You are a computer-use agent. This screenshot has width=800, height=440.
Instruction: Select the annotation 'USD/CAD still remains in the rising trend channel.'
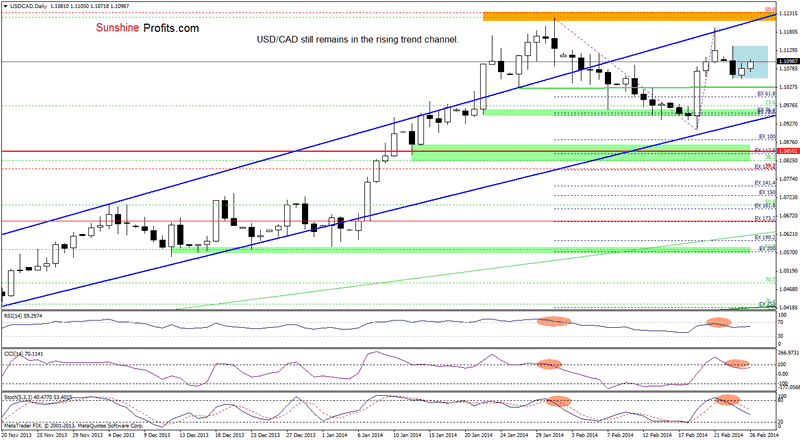tap(358, 39)
